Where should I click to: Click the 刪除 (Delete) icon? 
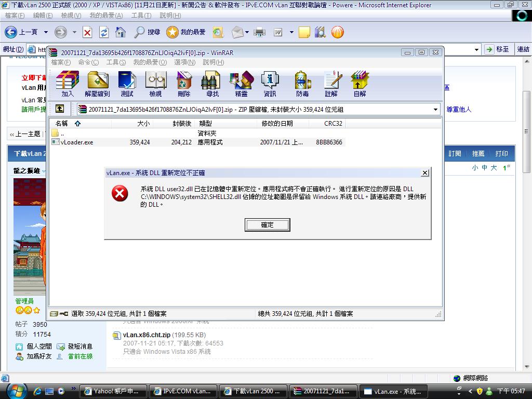click(x=184, y=83)
